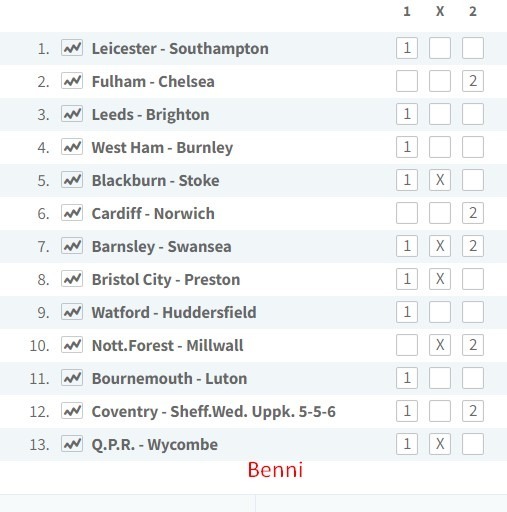This screenshot has width=507, height=512.
Task: Check the 2 box for Q.P.R. - Wycombe
Action: [473, 444]
